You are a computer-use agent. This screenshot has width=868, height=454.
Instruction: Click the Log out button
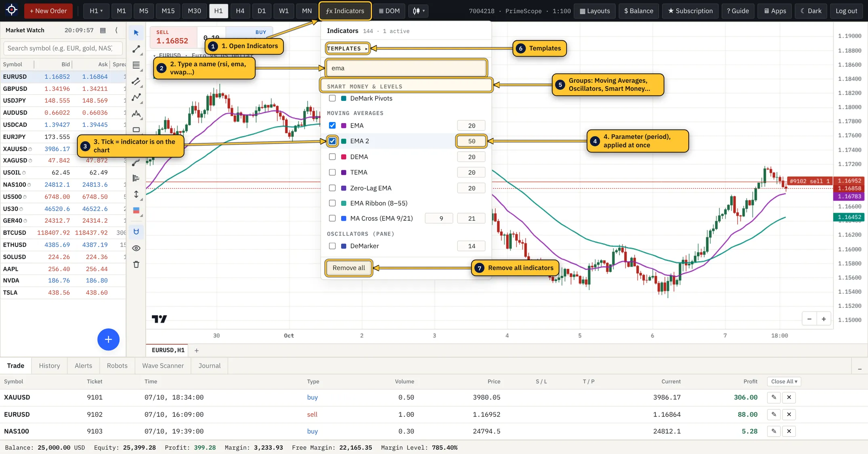[x=846, y=11]
